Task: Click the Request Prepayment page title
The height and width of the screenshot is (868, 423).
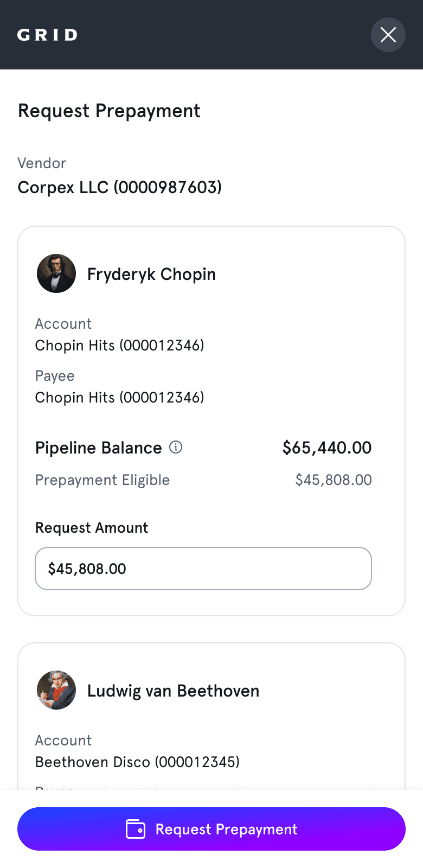Action: coord(109,111)
